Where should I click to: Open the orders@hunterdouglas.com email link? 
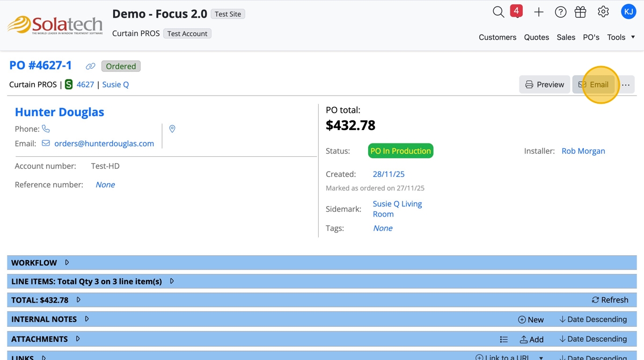click(x=104, y=143)
